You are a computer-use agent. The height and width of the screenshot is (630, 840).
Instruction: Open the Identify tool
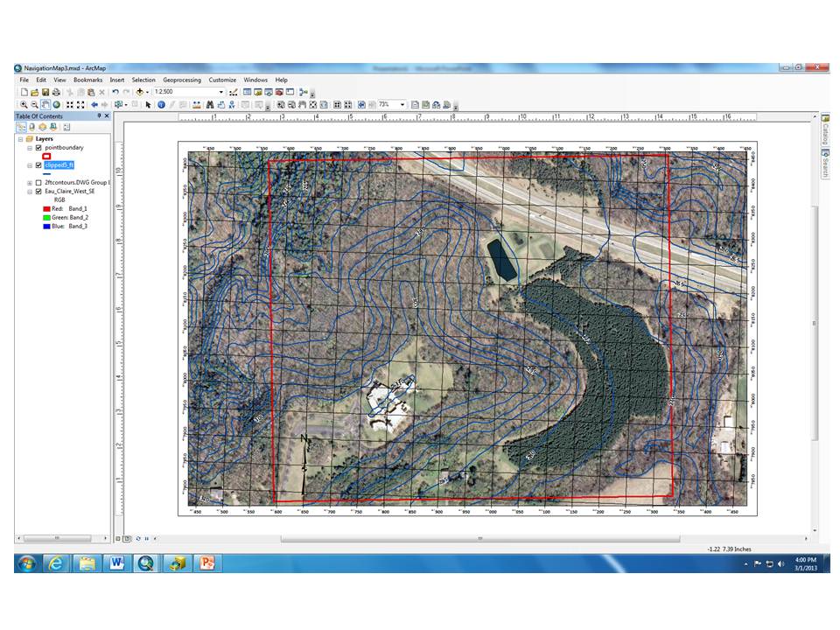click(x=160, y=104)
